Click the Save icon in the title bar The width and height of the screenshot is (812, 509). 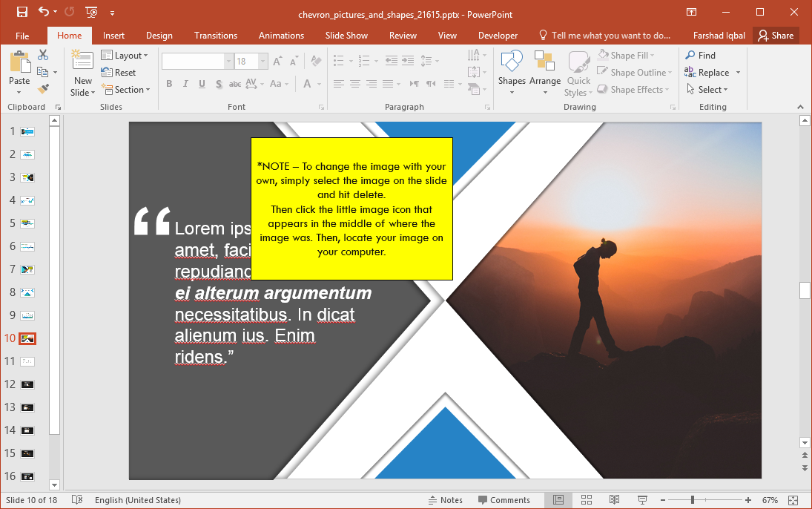pos(22,13)
